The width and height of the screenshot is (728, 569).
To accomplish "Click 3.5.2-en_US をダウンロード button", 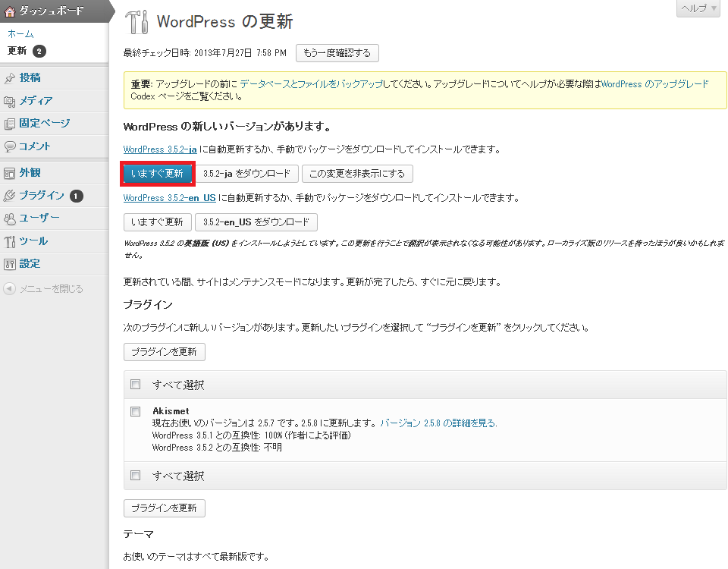I will [256, 222].
